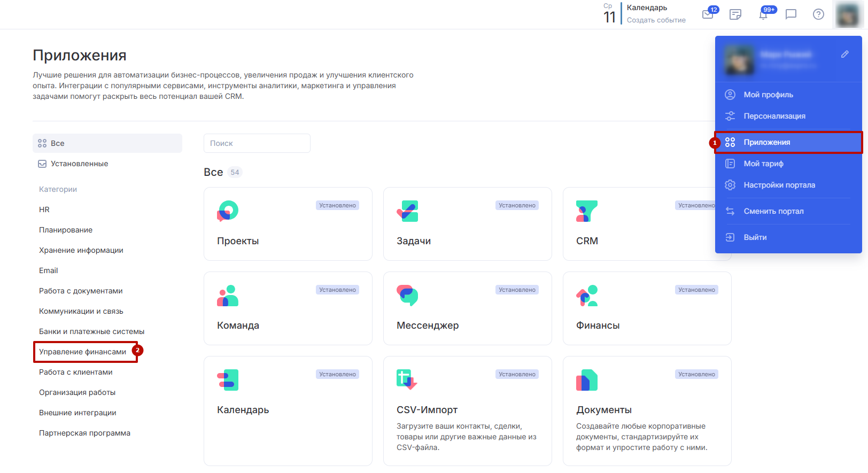Show the Установленные apps filter
The width and height of the screenshot is (868, 473).
point(79,164)
